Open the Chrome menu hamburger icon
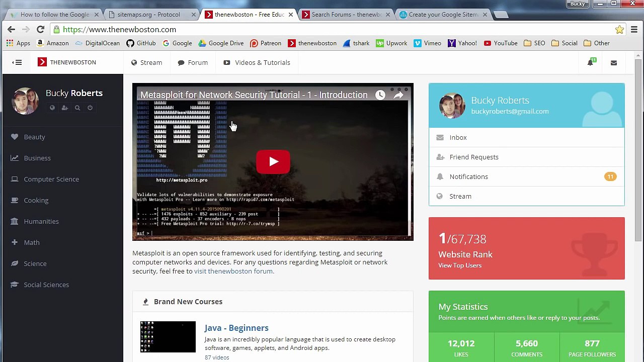 pyautogui.click(x=634, y=30)
